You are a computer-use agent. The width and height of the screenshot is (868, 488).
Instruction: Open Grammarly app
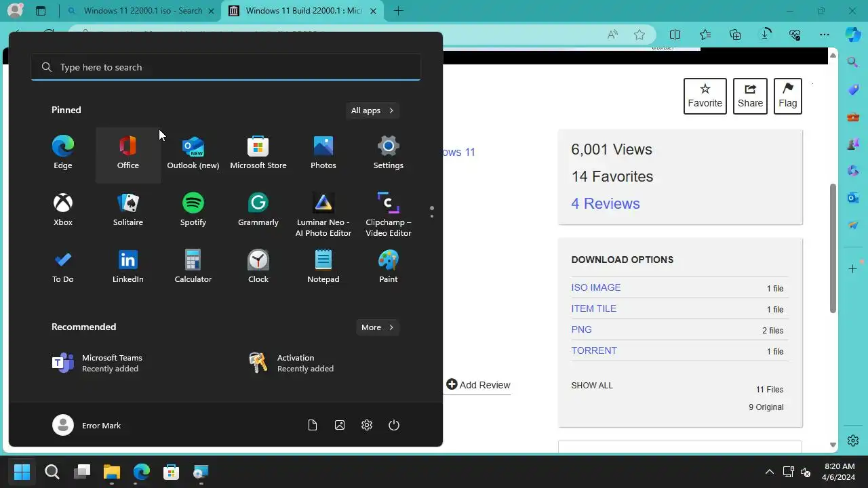tap(258, 210)
